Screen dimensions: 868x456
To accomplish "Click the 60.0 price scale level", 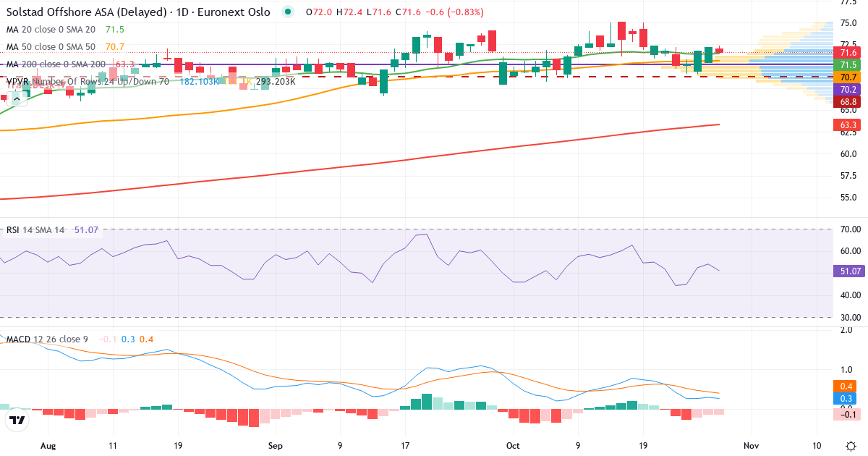I will point(848,153).
